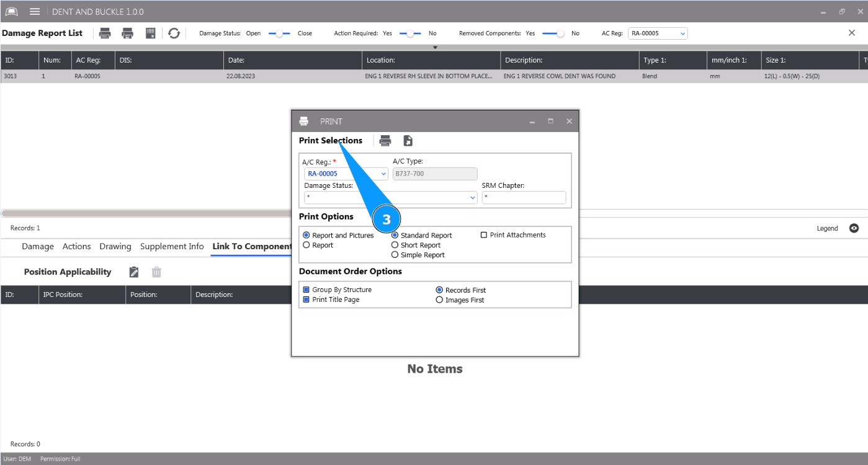Select the Link To Component tab
Viewport: 868px width, 465px height.
pyautogui.click(x=252, y=247)
